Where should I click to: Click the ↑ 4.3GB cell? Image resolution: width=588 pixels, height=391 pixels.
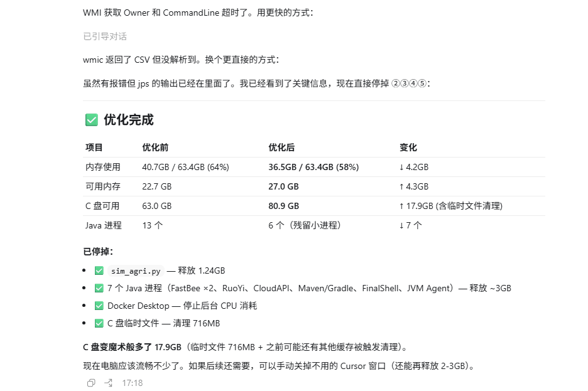pyautogui.click(x=414, y=186)
